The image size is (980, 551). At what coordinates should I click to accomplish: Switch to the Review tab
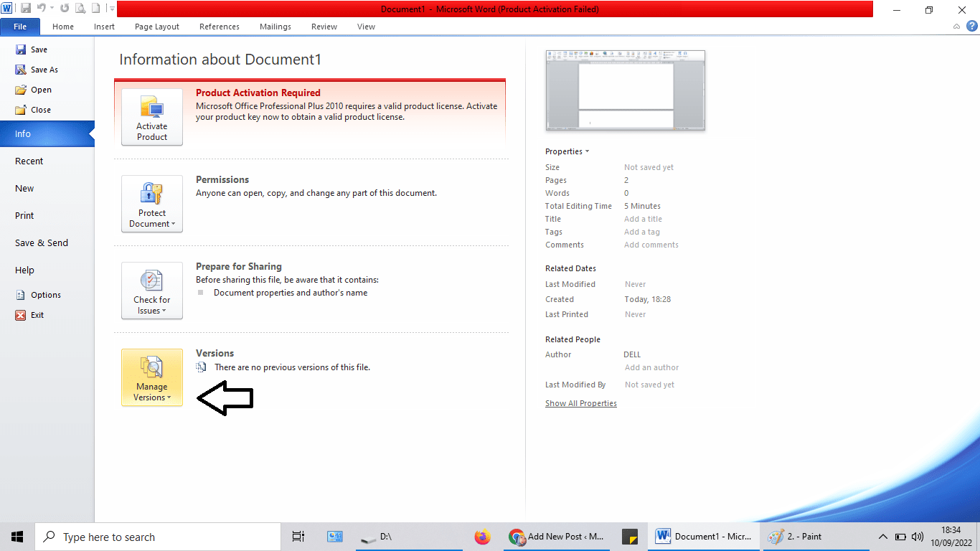324,27
